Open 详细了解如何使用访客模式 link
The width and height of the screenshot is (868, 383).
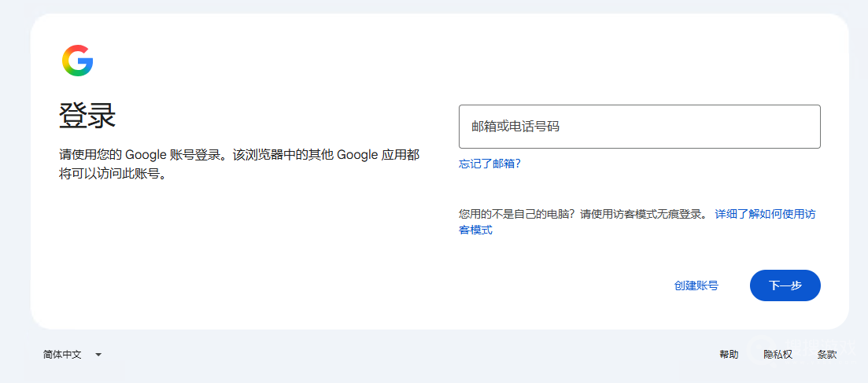(637, 222)
